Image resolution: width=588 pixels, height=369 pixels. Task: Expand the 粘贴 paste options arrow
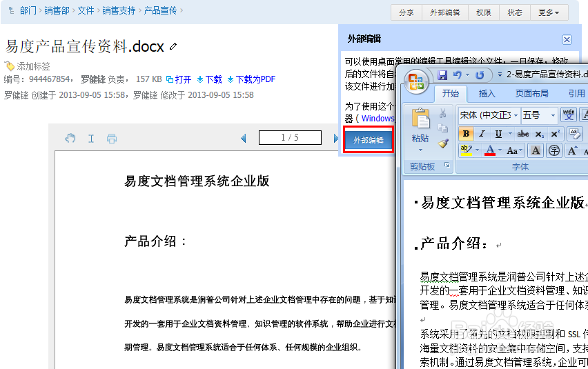(420, 150)
